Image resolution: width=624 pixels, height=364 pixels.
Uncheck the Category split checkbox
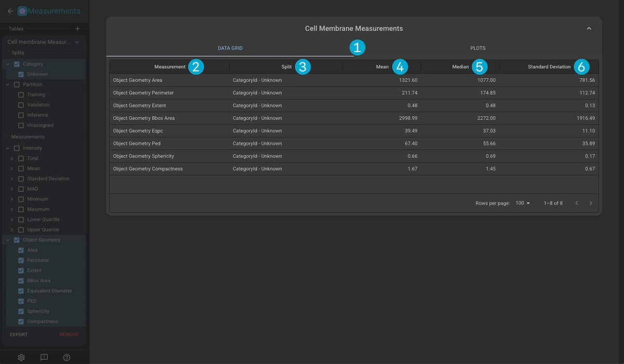17,64
